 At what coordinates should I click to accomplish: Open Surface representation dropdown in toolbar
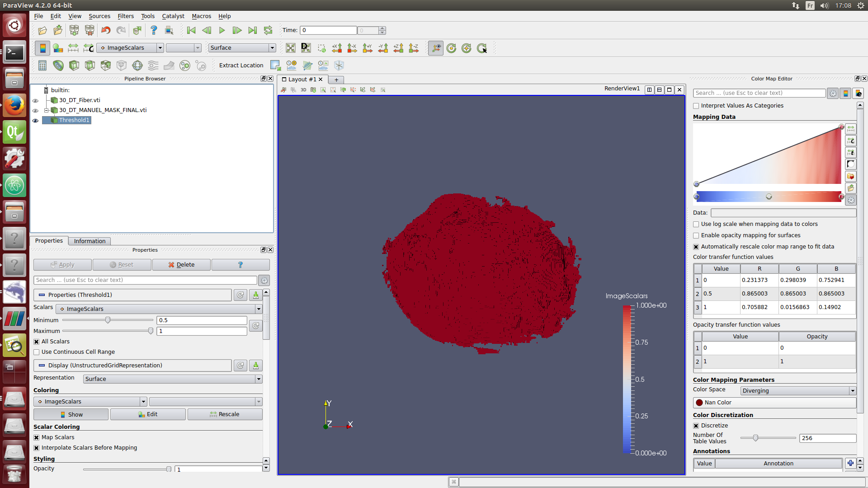[242, 48]
